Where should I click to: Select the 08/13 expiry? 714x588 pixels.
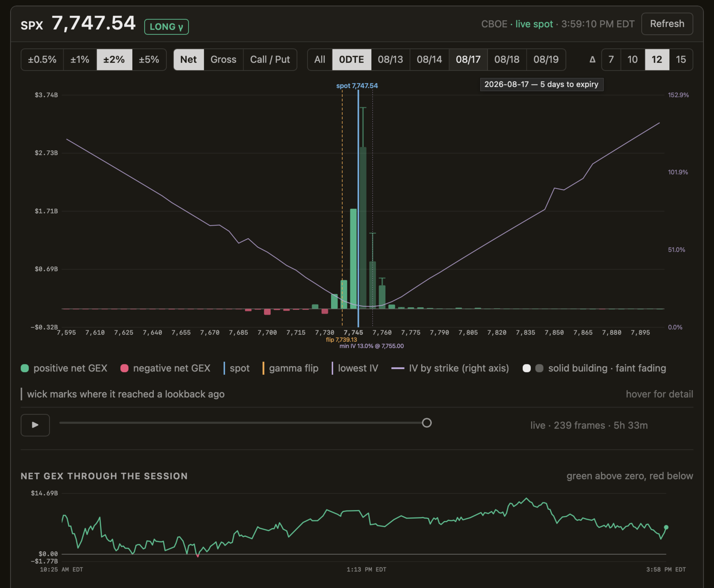pos(390,60)
